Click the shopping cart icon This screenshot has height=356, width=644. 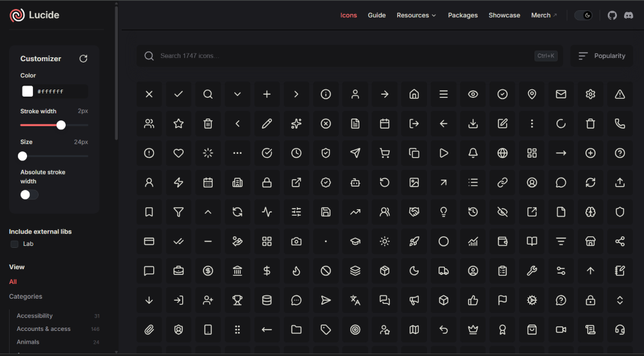(x=384, y=153)
